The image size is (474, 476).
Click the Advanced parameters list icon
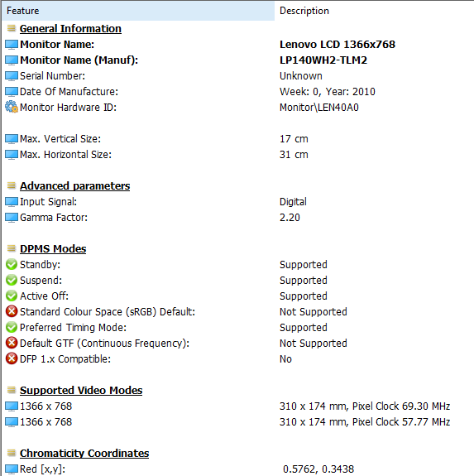[x=12, y=185]
